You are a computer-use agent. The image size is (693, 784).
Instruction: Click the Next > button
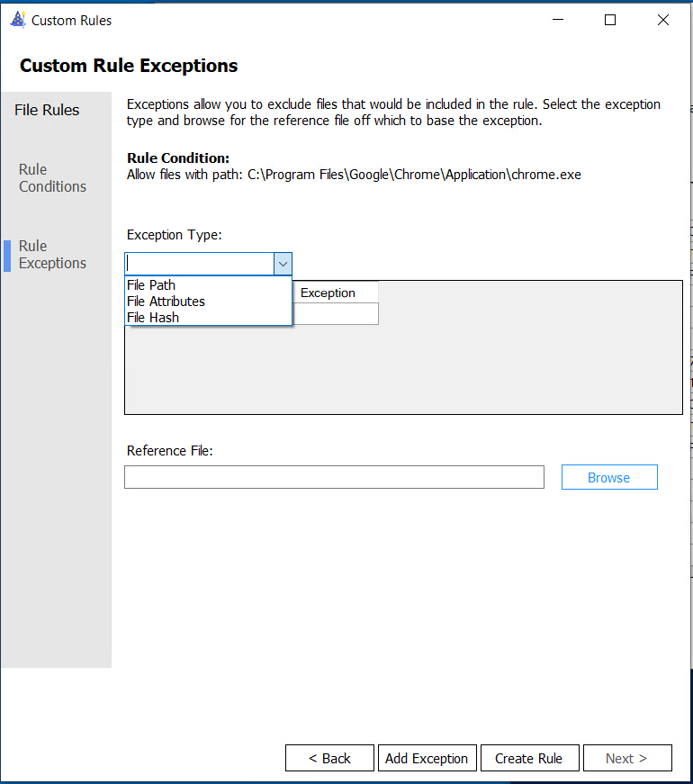click(x=627, y=759)
